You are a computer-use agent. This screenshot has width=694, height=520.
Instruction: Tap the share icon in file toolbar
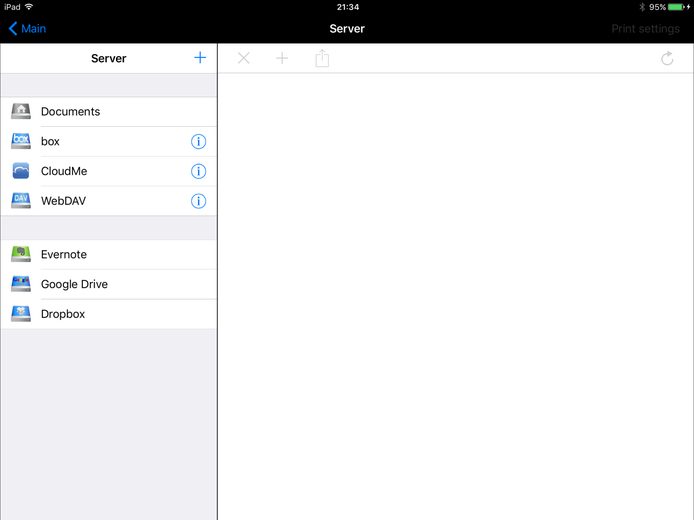pos(322,58)
